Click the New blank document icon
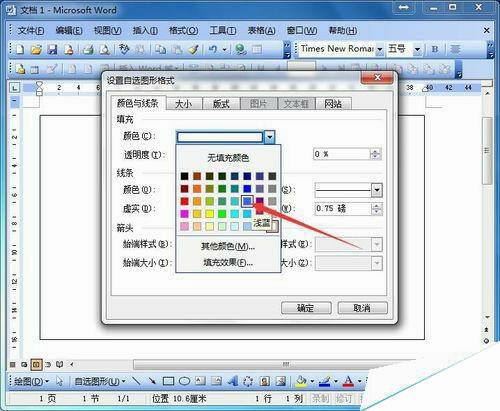This screenshot has width=500, height=411. (x=20, y=50)
